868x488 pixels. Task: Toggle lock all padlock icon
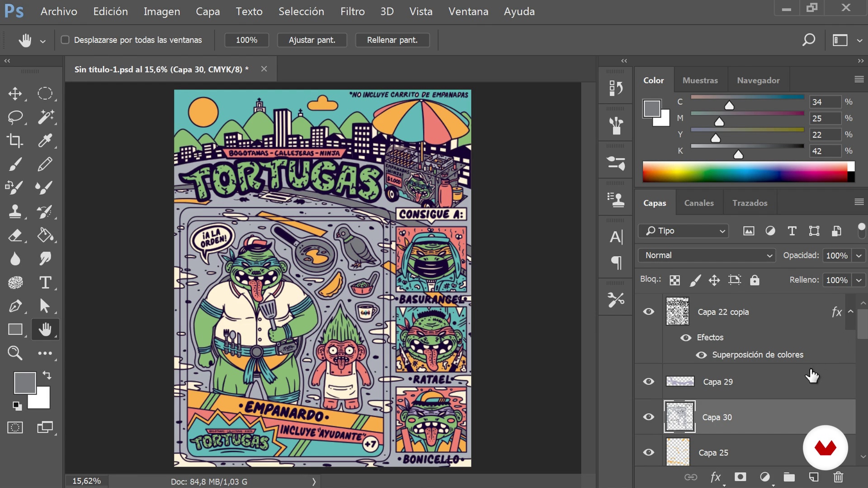click(x=755, y=280)
